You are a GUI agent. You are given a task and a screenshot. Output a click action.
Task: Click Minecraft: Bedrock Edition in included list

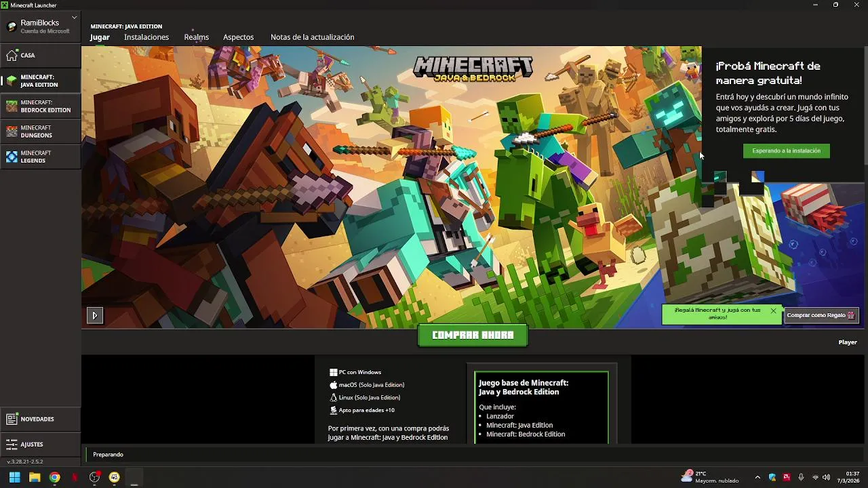(x=526, y=434)
